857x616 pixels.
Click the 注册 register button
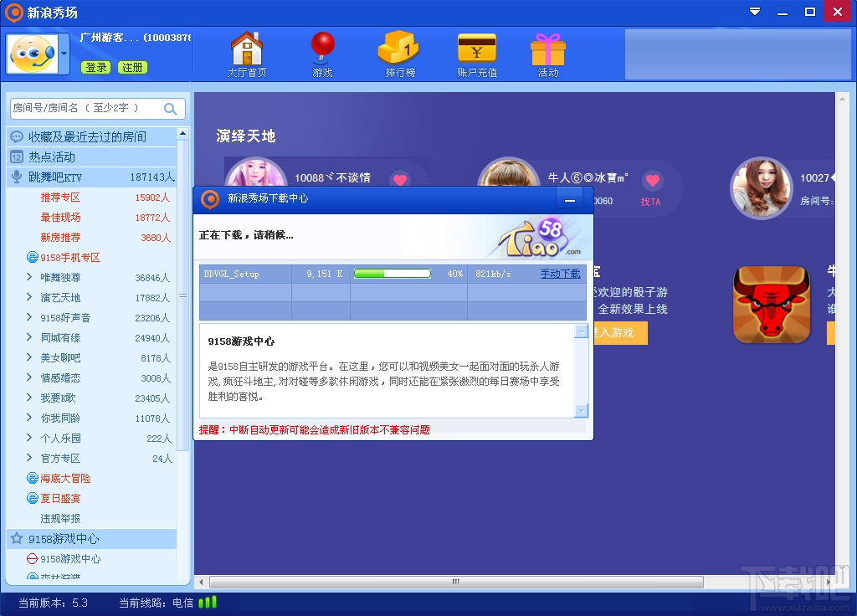[132, 67]
